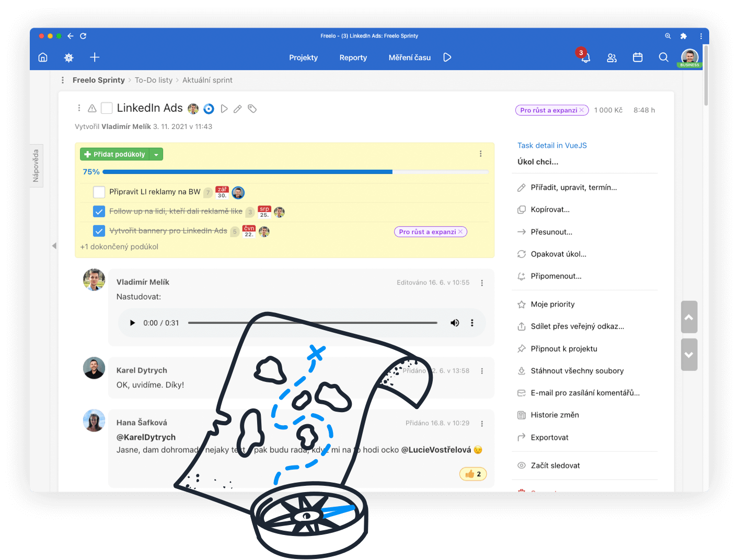Viewport: 739px width, 560px height.
Task: Edit task name with pencil icon
Action: (238, 109)
